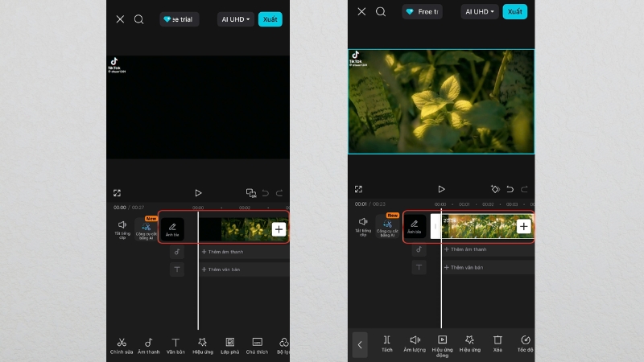The height and width of the screenshot is (362, 644).
Task: Redo action on left screen
Action: tap(279, 193)
